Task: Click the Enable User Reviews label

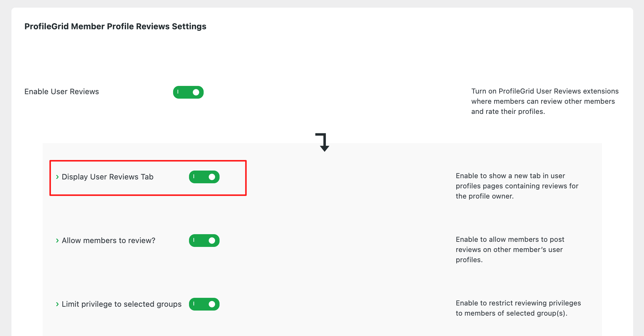Action: (x=62, y=92)
